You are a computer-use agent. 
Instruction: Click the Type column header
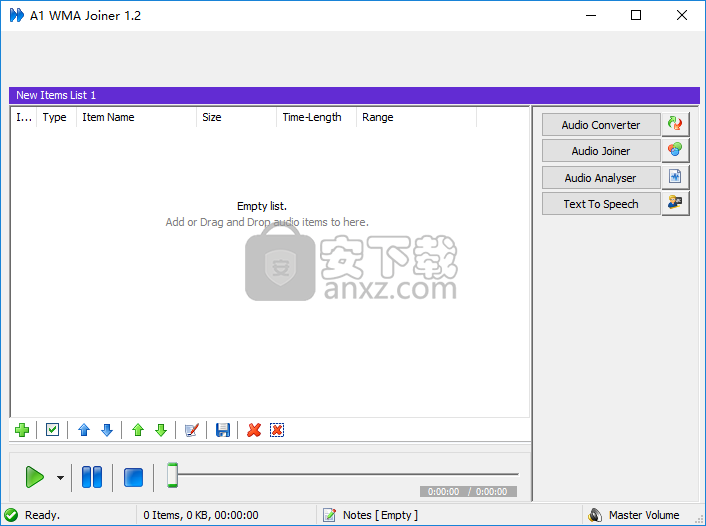56,117
